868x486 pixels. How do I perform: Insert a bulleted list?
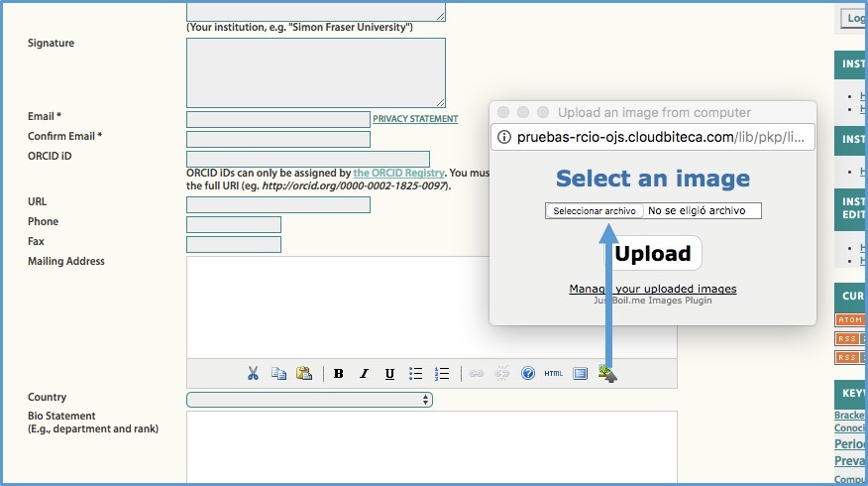[415, 374]
